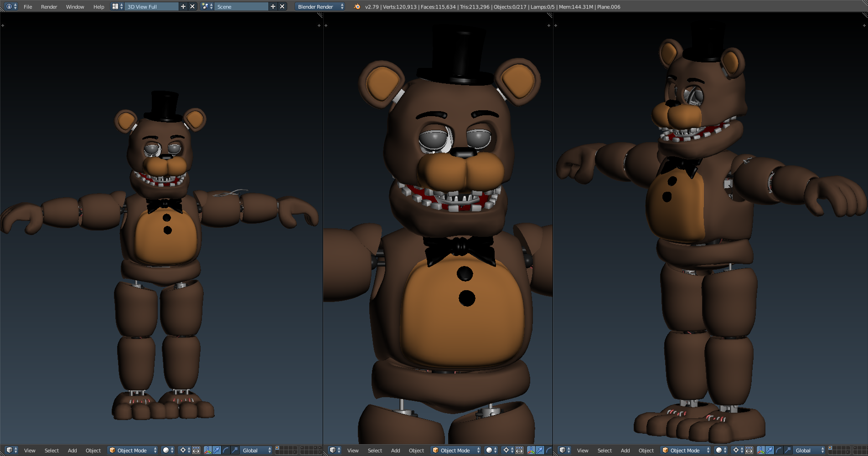
Task: Open View menu in right viewport
Action: tap(583, 451)
